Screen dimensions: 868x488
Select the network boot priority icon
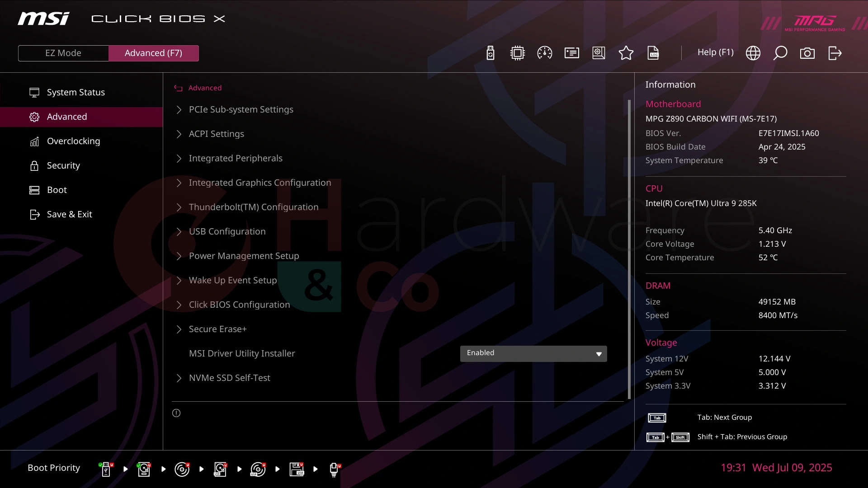pos(335,469)
